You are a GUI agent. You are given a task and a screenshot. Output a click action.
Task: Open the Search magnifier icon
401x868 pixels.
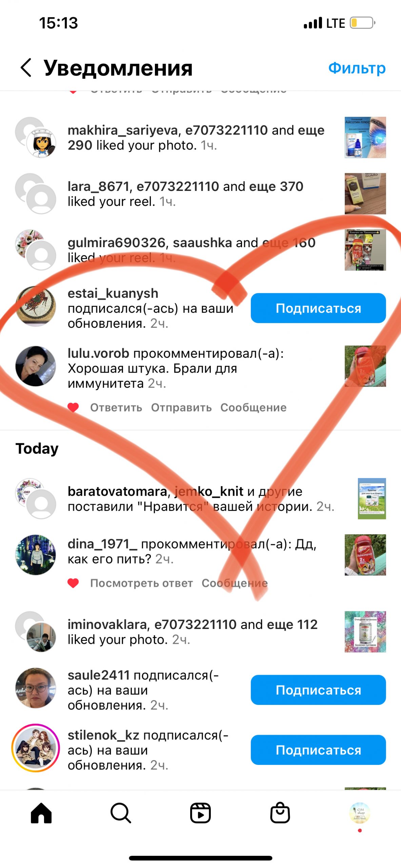tap(121, 813)
